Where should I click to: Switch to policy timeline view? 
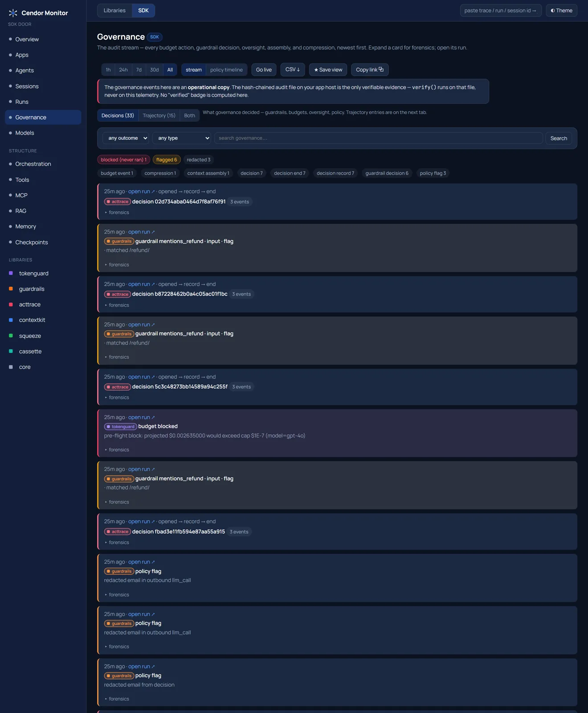pyautogui.click(x=226, y=70)
